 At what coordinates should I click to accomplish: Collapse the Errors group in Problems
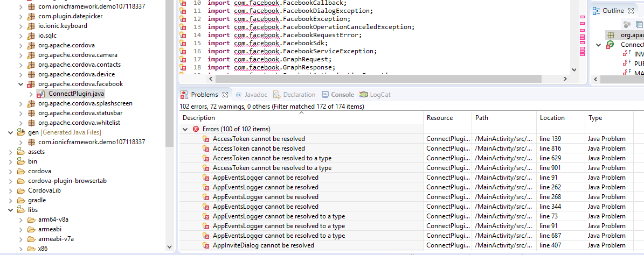pyautogui.click(x=186, y=129)
